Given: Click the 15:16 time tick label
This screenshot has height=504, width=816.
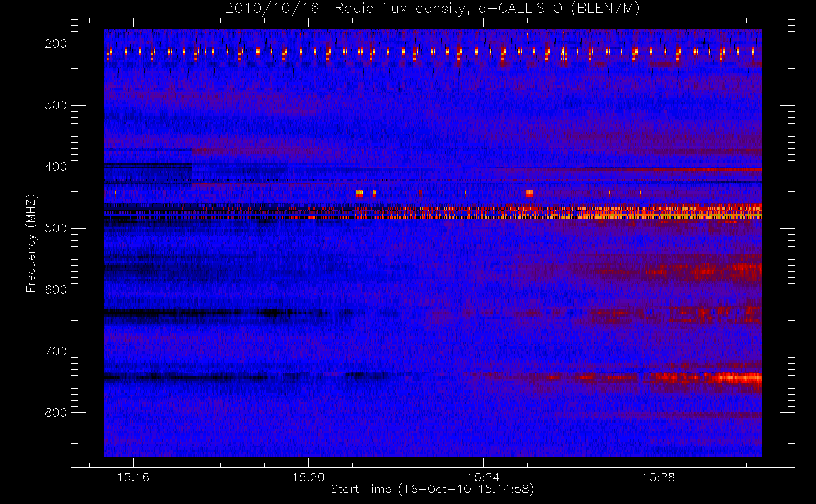Looking at the screenshot, I should point(133,477).
